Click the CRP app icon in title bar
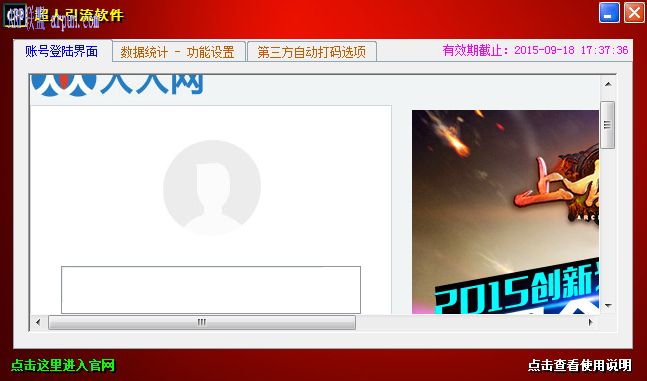The image size is (647, 381). 15,14
